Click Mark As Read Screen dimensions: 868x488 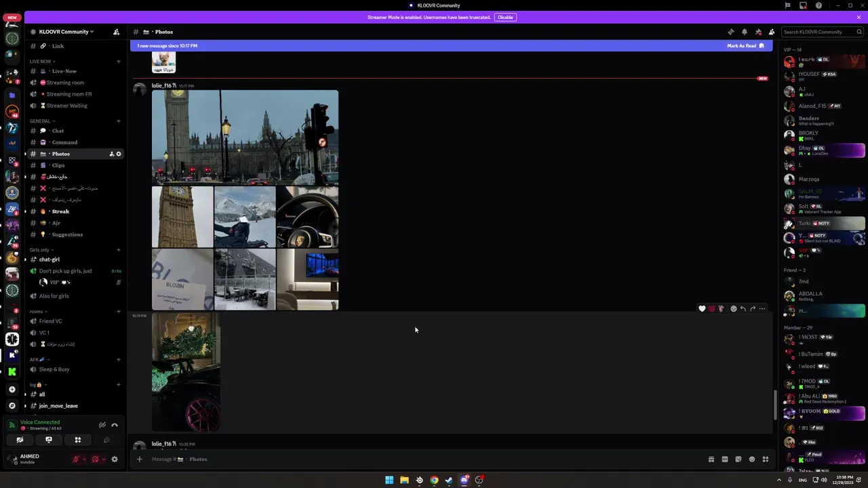tap(745, 46)
